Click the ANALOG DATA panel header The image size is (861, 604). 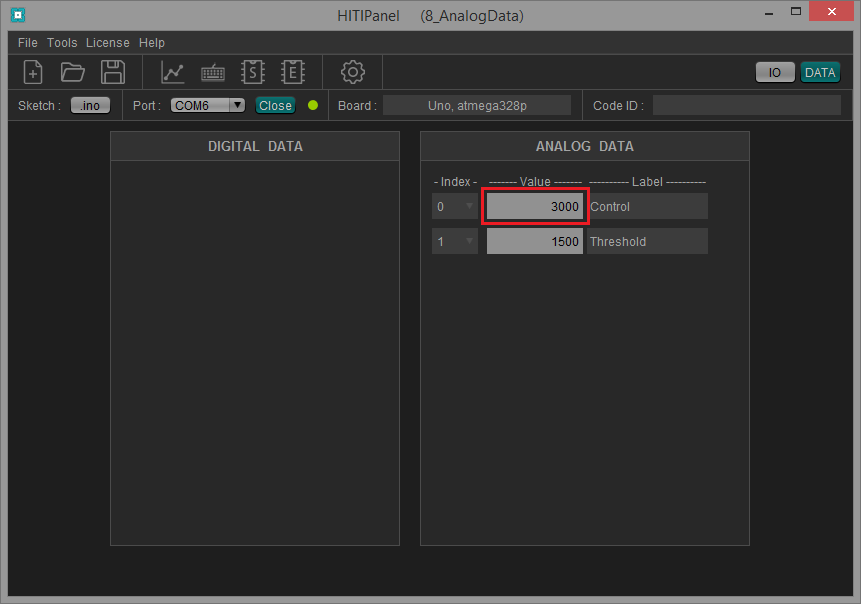(x=585, y=146)
